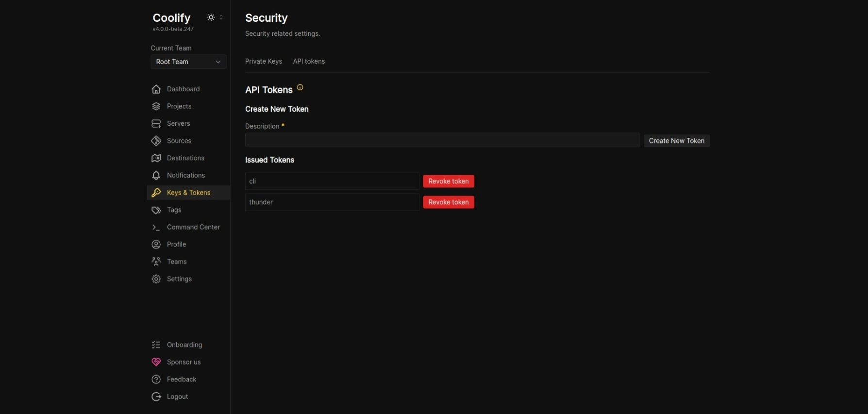Screen dimensions: 868x414
Task: Revoke the thunder token
Action: point(448,202)
